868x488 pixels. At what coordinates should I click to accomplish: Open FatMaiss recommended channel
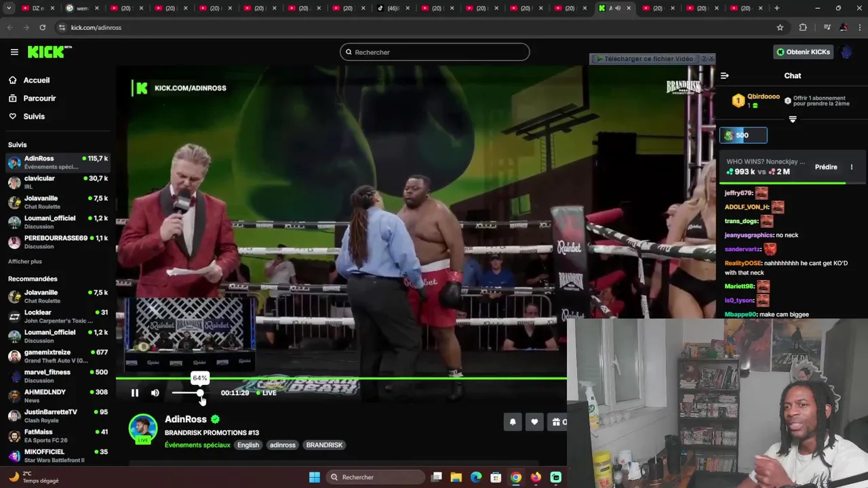[x=58, y=436]
